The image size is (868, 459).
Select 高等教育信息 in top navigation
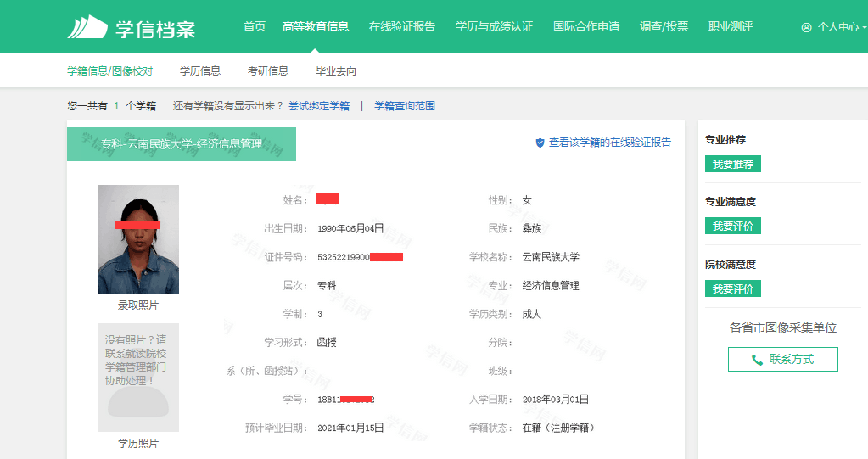(x=316, y=27)
